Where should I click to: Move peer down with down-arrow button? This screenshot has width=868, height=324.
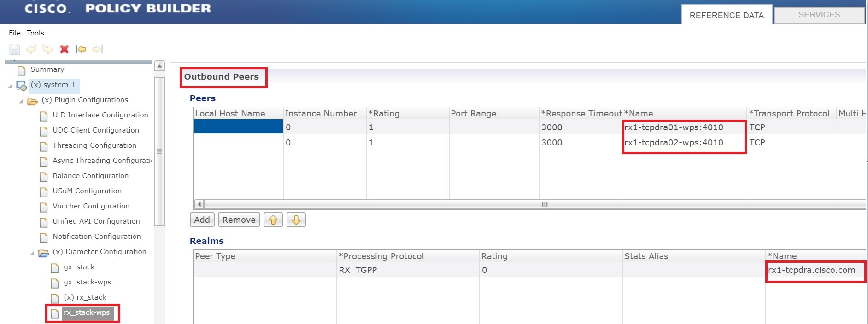tap(296, 220)
